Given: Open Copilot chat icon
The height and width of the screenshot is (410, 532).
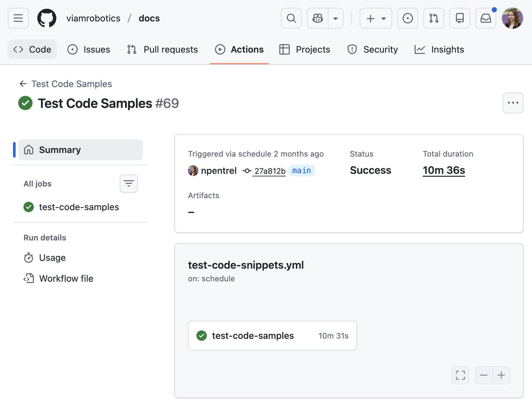Looking at the screenshot, I should 318,18.
